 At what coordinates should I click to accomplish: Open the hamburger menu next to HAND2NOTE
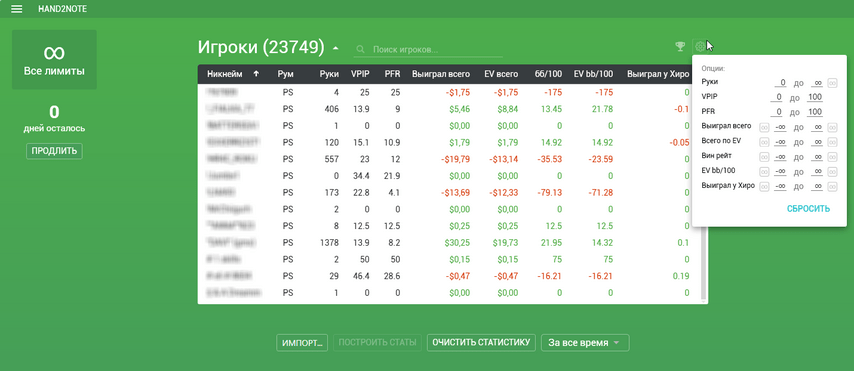pyautogui.click(x=17, y=9)
